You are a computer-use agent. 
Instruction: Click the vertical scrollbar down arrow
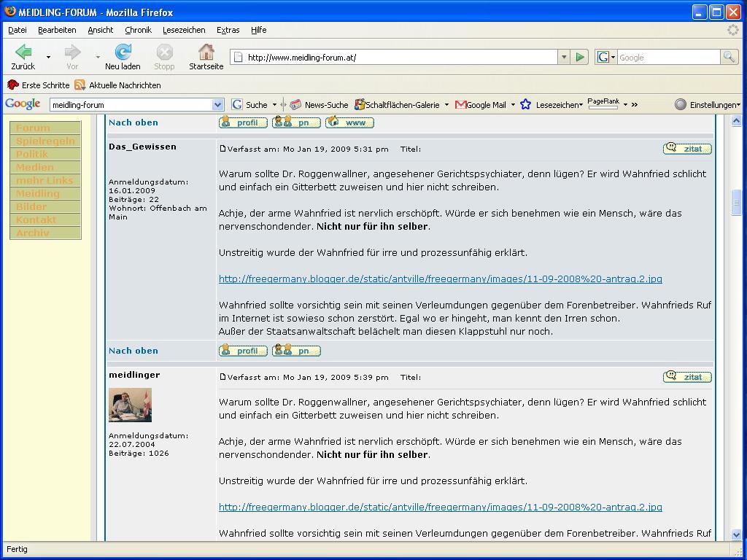coord(736,534)
